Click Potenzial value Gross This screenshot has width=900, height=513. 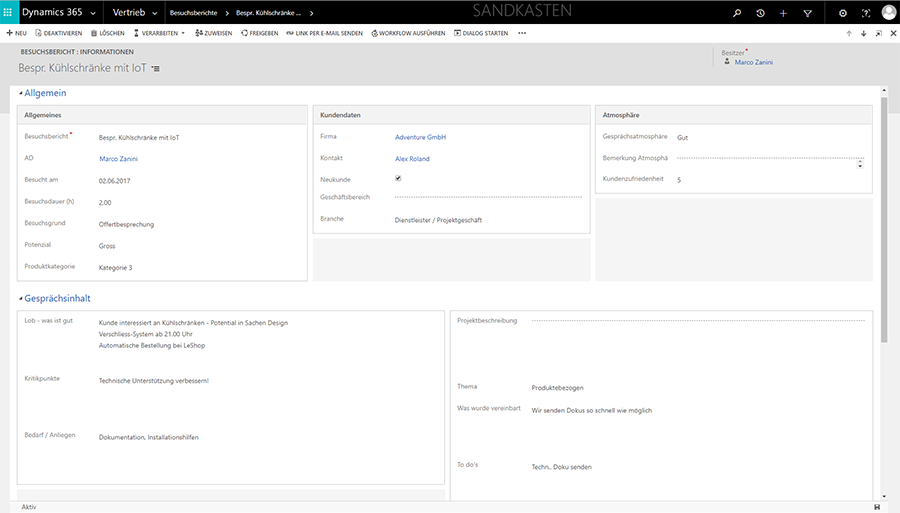pyautogui.click(x=107, y=246)
